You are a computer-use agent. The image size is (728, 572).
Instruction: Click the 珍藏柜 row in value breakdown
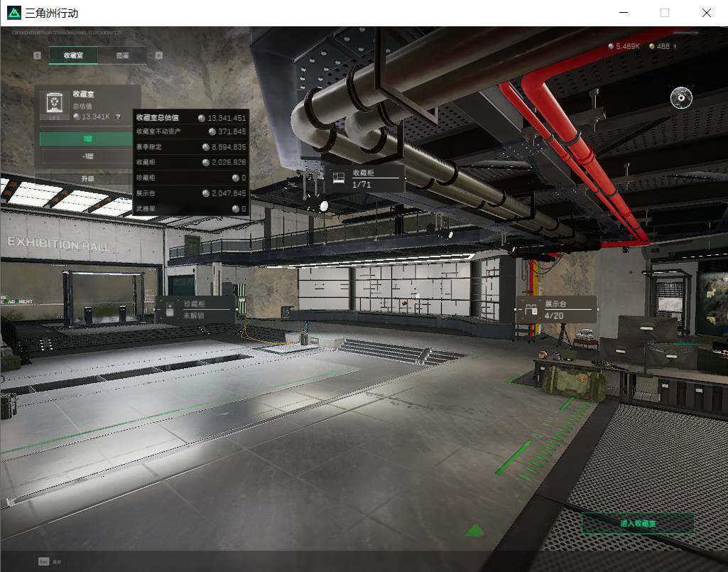191,178
